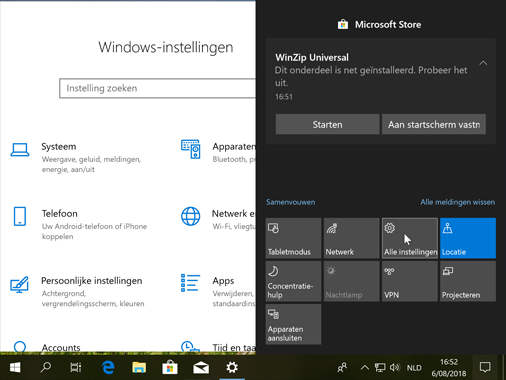Image resolution: width=506 pixels, height=380 pixels.
Task: Turn off the Locatie quick action
Action: [468, 238]
